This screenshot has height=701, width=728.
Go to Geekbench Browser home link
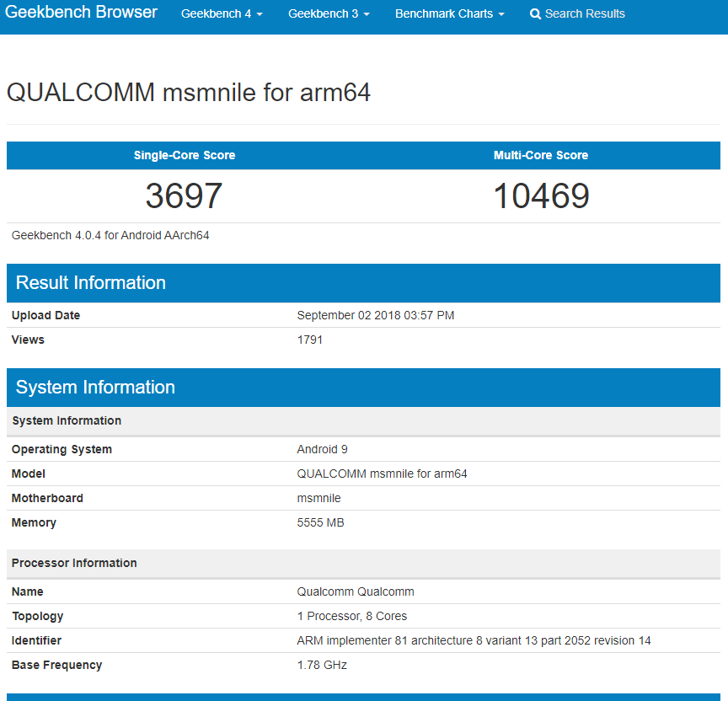click(81, 12)
